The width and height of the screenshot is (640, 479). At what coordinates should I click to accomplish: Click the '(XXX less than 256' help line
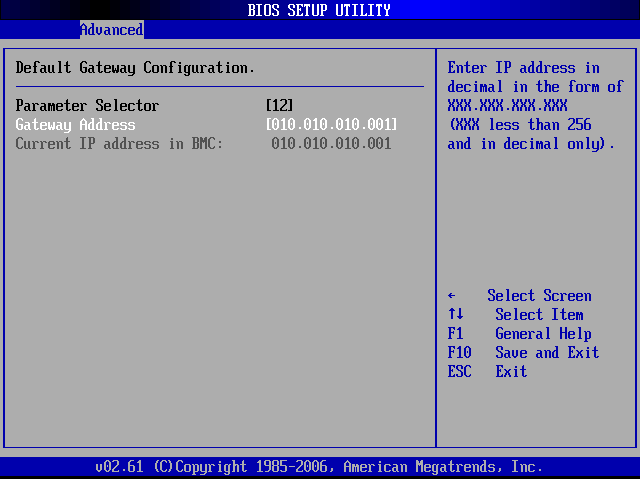pyautogui.click(x=520, y=125)
